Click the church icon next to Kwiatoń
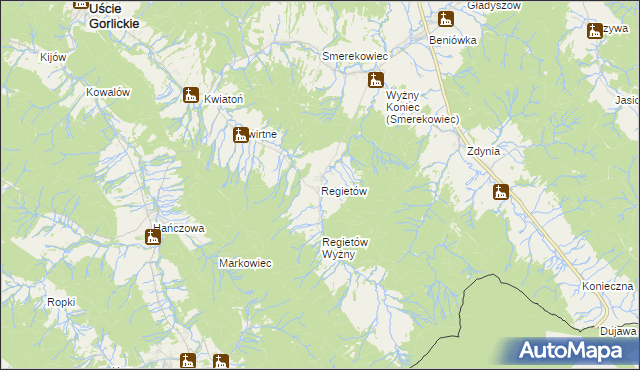The height and width of the screenshot is (370, 640). (191, 95)
